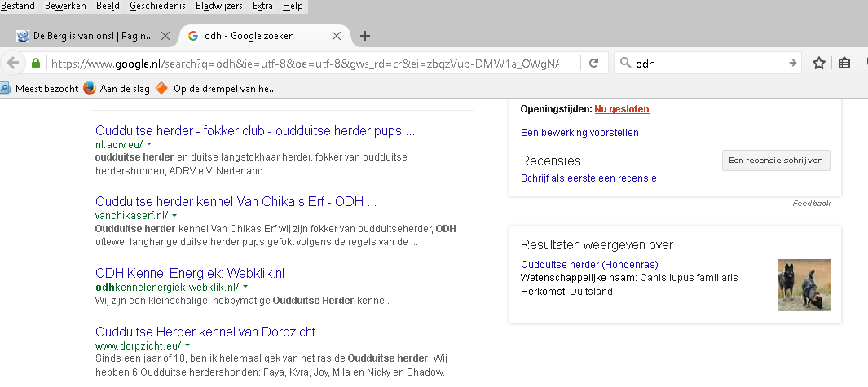This screenshot has height=387, width=868.
Task: Expand dropdown arrow next to www.dorpzicht.eu/
Action: point(187,345)
